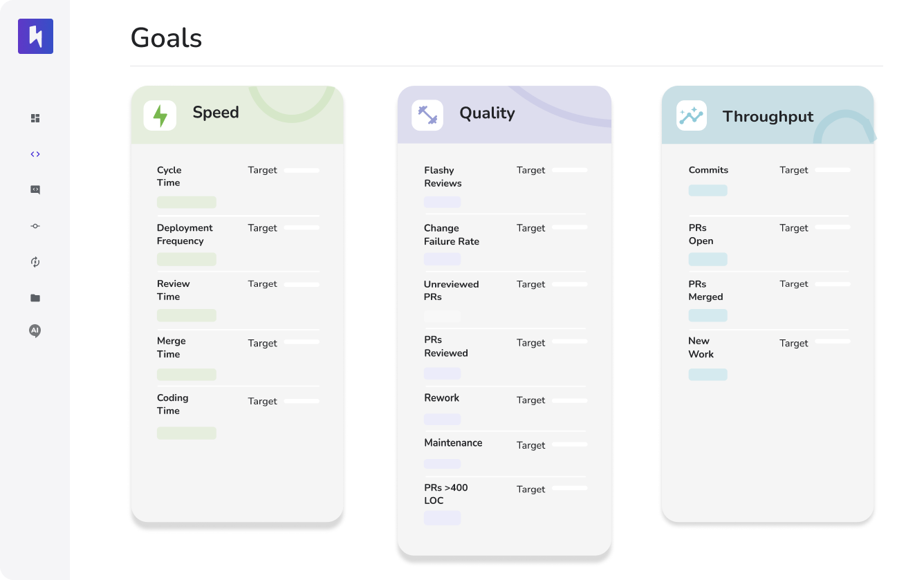Click the Change Failure Rate label

pos(451,234)
